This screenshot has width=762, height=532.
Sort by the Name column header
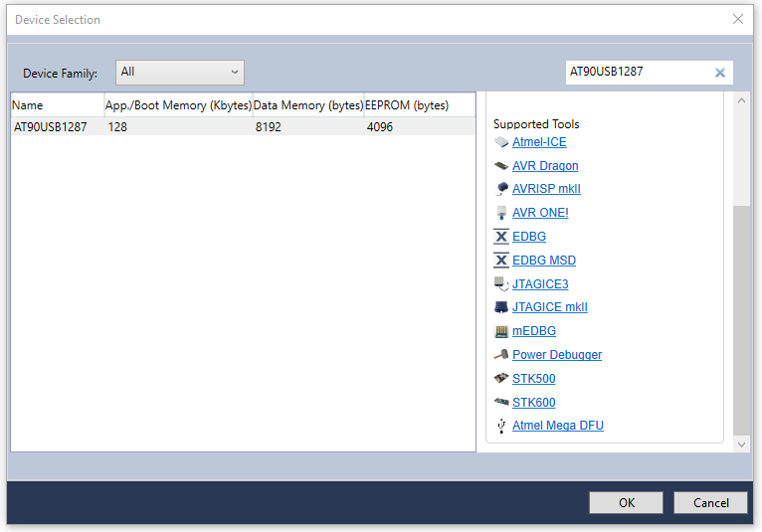(58, 105)
